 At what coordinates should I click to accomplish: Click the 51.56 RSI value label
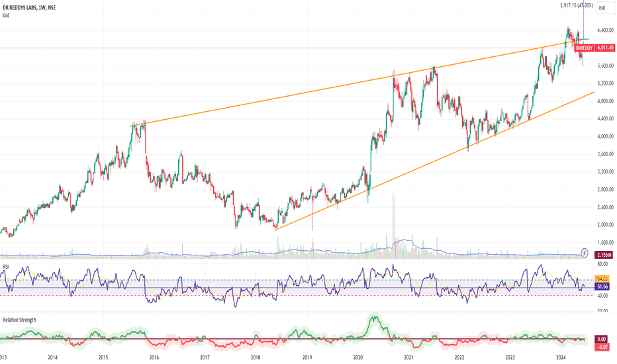pos(602,287)
